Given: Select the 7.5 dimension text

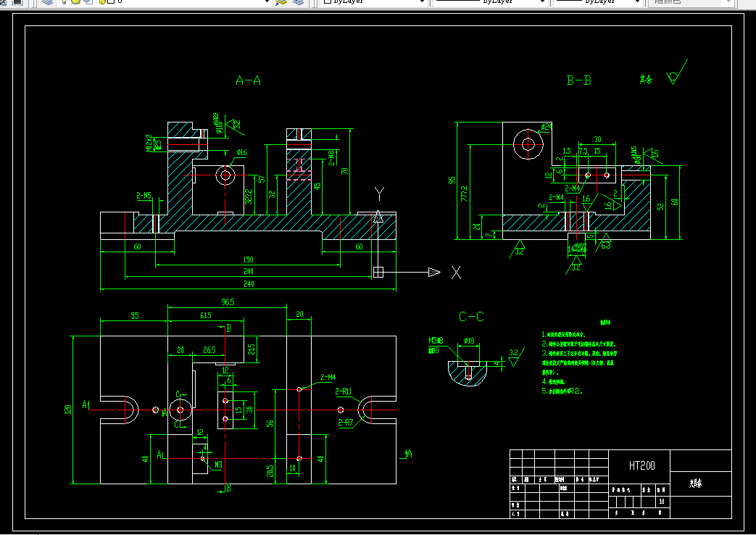Looking at the screenshot, I should [x=584, y=151].
